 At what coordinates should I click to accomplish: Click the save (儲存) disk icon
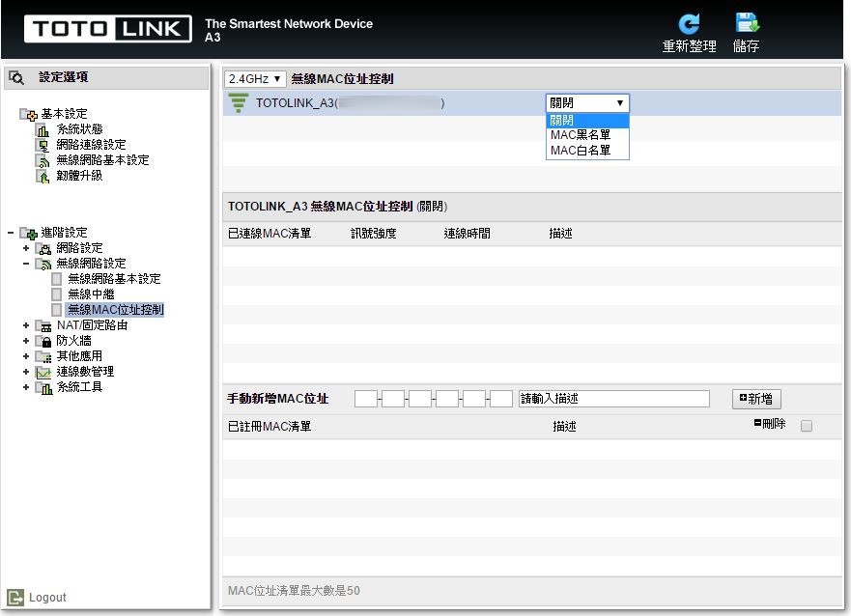747,23
